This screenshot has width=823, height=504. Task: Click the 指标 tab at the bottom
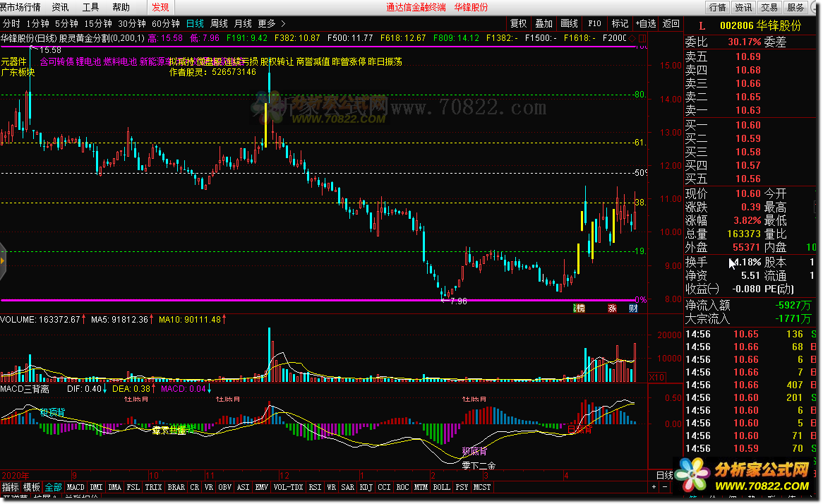11,487
